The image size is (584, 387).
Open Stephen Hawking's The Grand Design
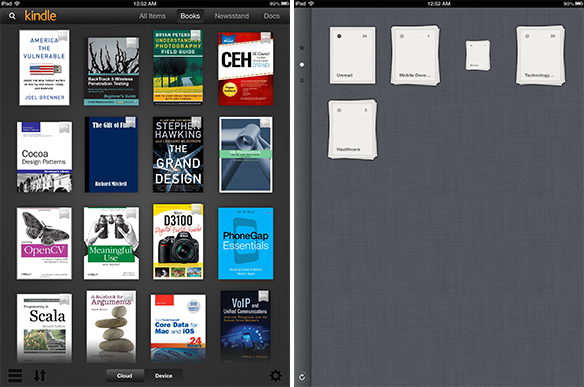[178, 155]
